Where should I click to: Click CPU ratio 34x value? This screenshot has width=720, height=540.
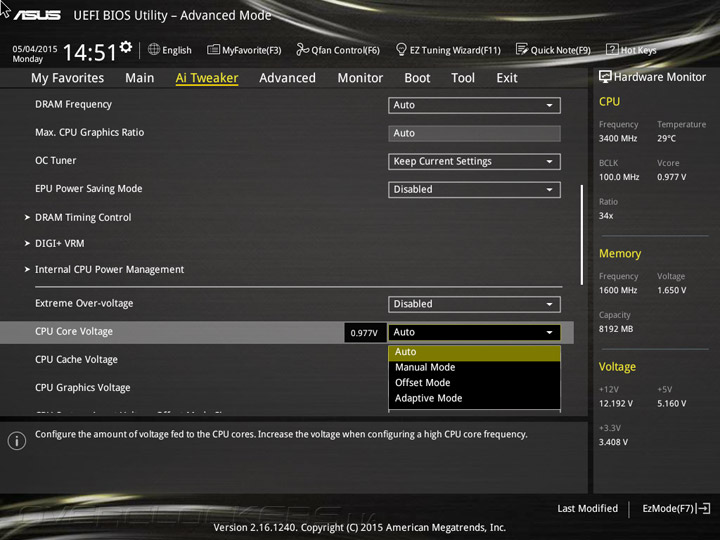pos(606,216)
